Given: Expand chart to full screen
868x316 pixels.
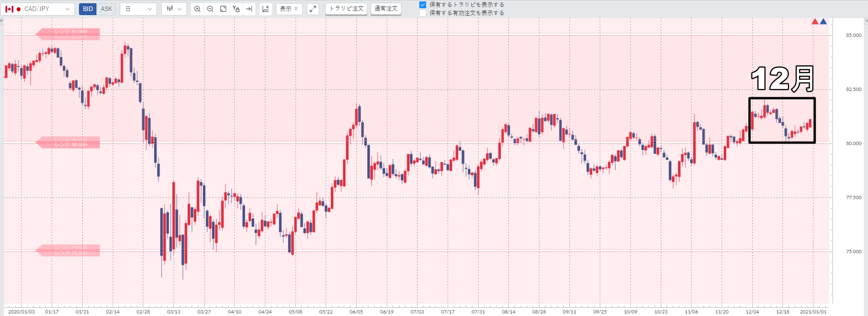Looking at the screenshot, I should (x=313, y=9).
